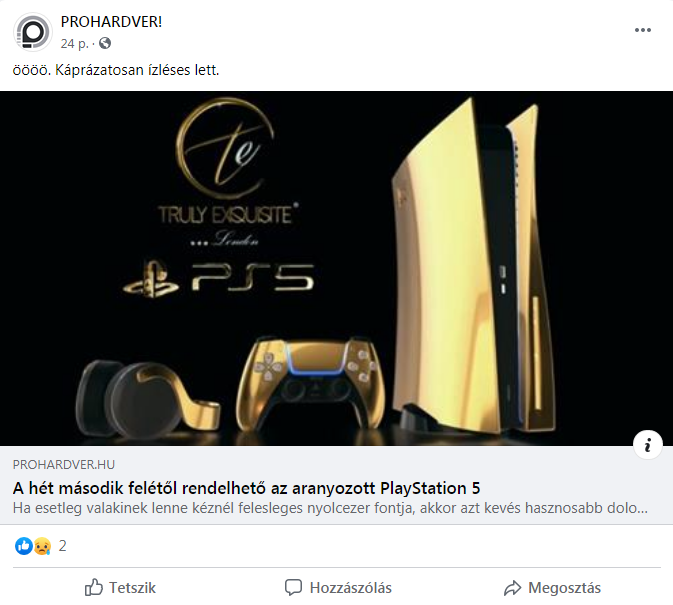Open the golden PS5 preview image
The image size is (673, 605).
336,268
